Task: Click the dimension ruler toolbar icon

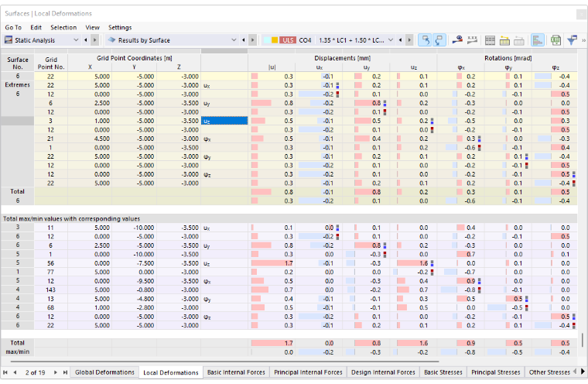Action: (472, 40)
